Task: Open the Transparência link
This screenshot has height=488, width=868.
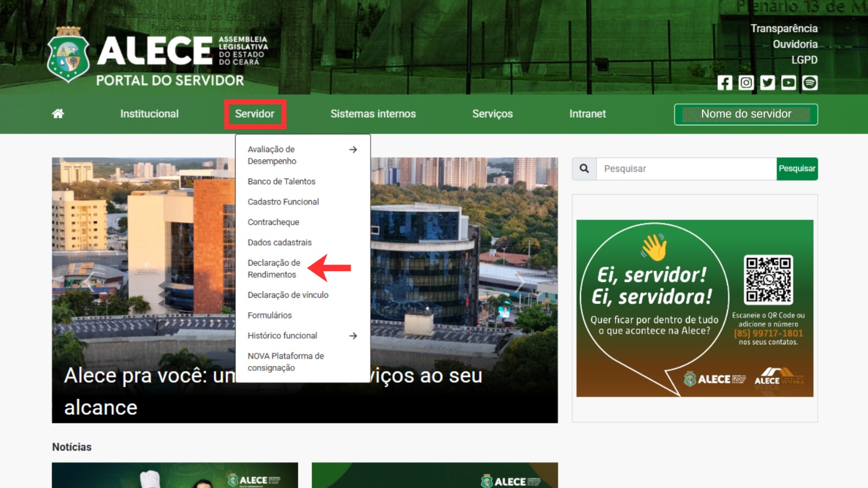Action: 783,28
